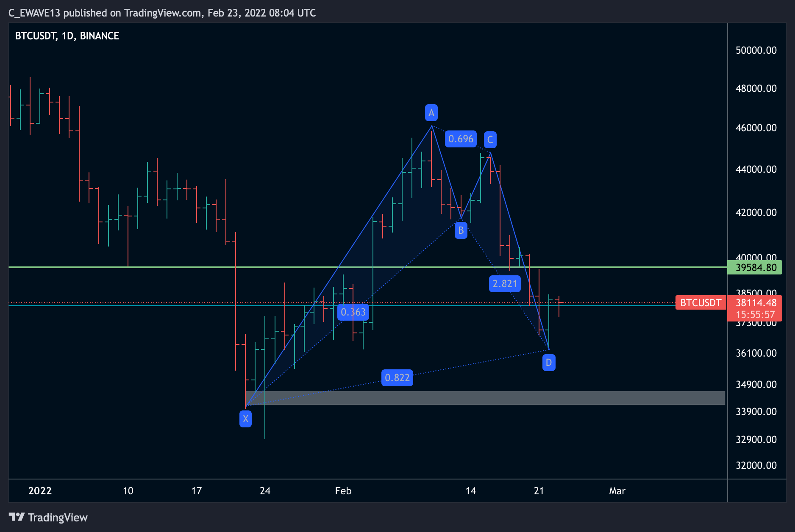The width and height of the screenshot is (795, 532).
Task: Click the 36100.00 price axis label
Action: [756, 353]
